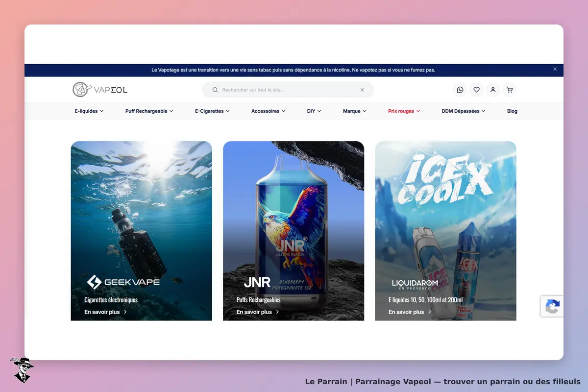Click the reCAPTCHA badge
The image size is (588, 392).
click(x=552, y=306)
